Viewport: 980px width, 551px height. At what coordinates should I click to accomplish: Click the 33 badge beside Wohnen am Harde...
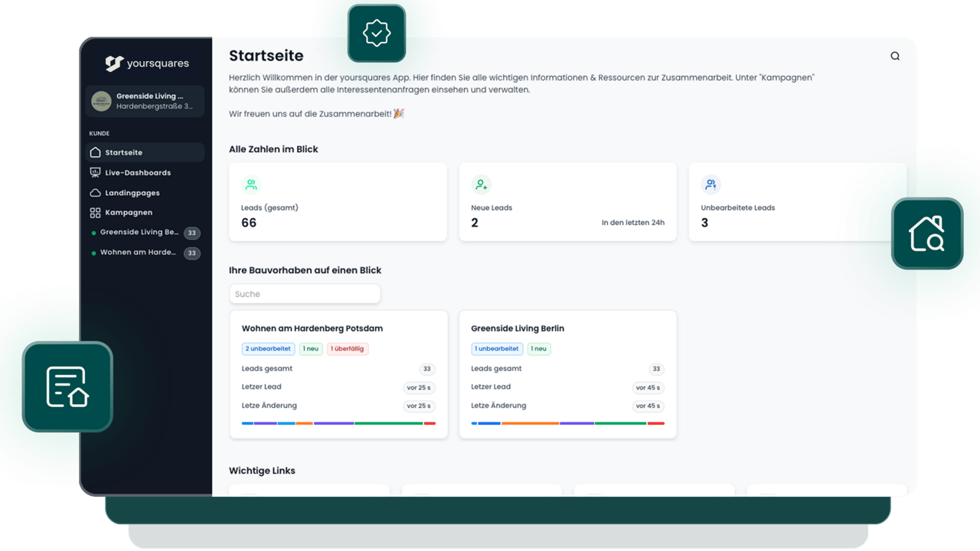pyautogui.click(x=192, y=253)
